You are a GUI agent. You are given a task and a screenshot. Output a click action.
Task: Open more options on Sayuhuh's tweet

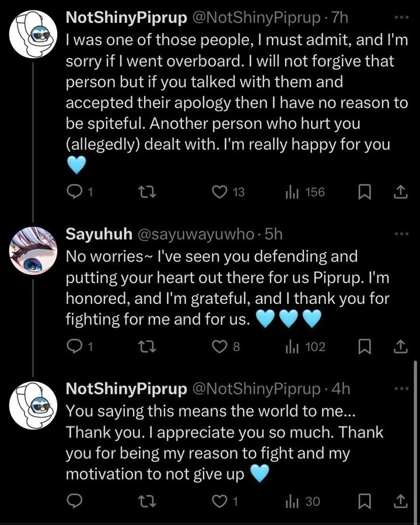401,234
